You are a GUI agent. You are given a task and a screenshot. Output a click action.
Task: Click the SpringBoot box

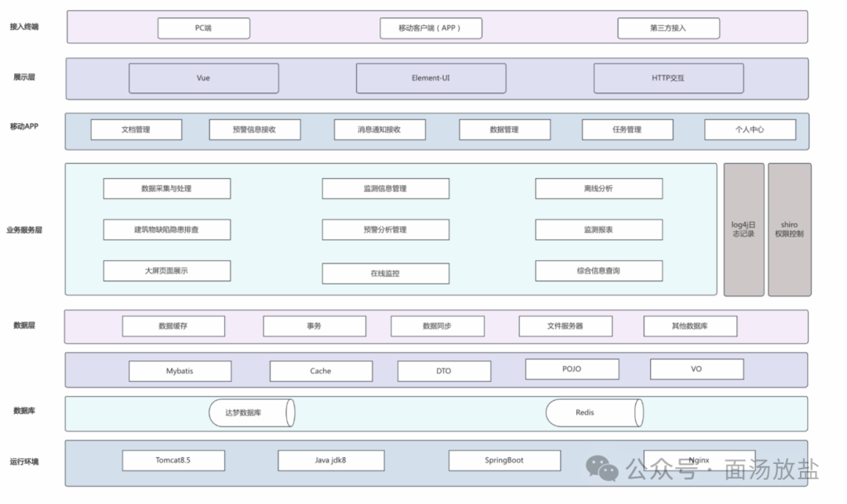(x=504, y=460)
